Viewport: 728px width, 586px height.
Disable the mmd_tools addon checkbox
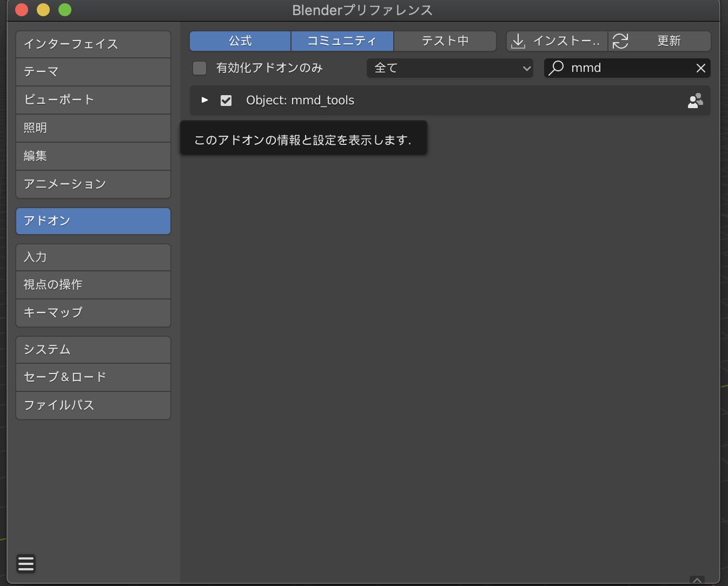[226, 101]
